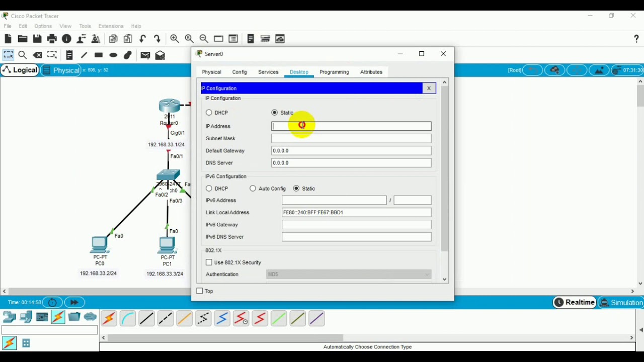Screen dimensions: 644x362
Task: Select the PC0 device on workspace
Action: 100,245
